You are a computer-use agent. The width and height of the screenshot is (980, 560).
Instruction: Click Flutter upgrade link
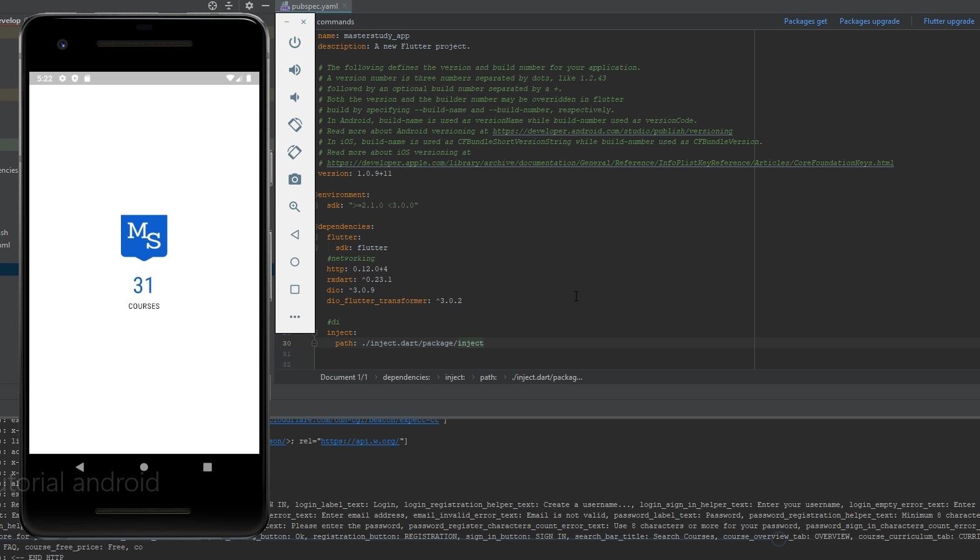(948, 21)
